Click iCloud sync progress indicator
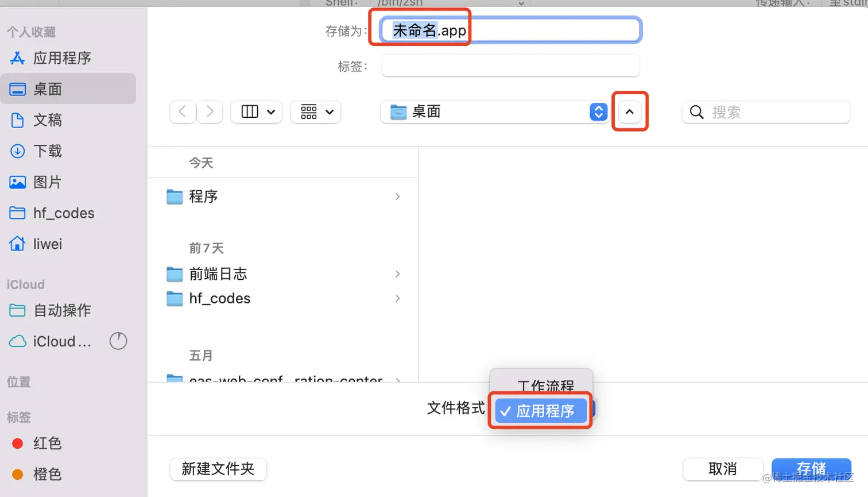The width and height of the screenshot is (868, 497). tap(118, 341)
